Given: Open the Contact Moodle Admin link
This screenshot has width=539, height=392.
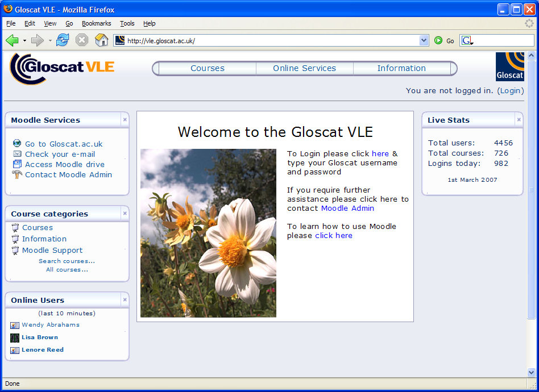Looking at the screenshot, I should [x=68, y=174].
